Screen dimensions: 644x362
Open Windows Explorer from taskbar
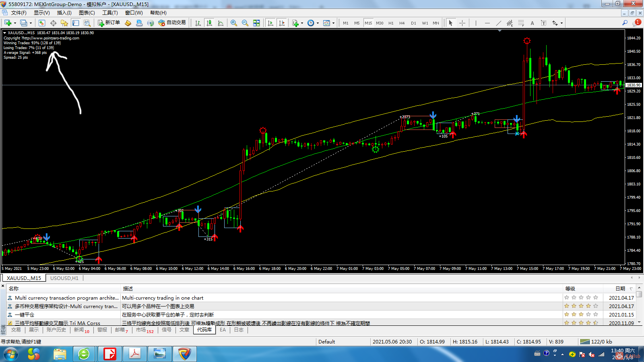tap(60, 354)
